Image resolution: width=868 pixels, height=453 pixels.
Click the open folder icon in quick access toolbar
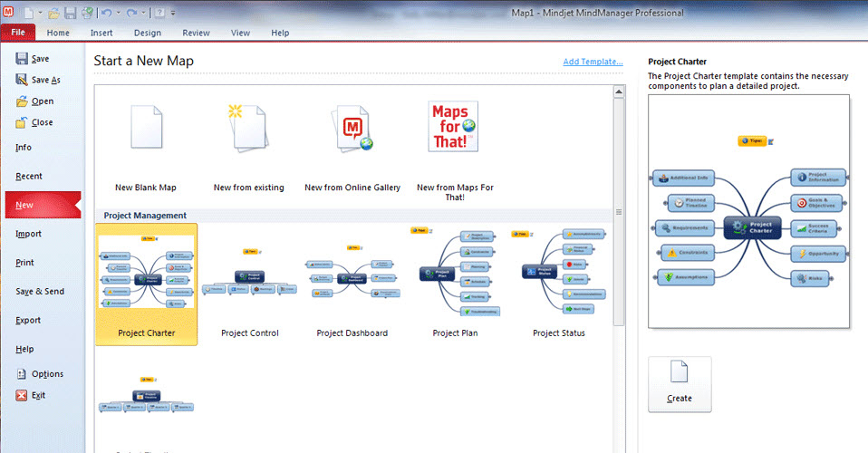[53, 13]
